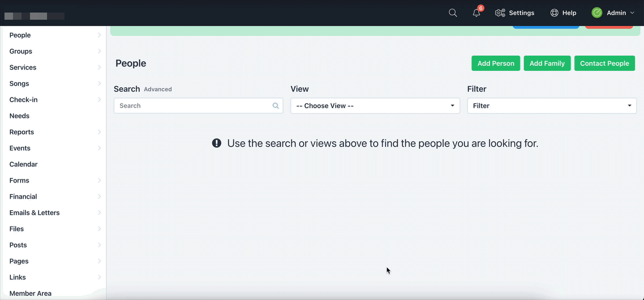Click into the people Search text field
Screen dimensions: 644x300
[193, 106]
